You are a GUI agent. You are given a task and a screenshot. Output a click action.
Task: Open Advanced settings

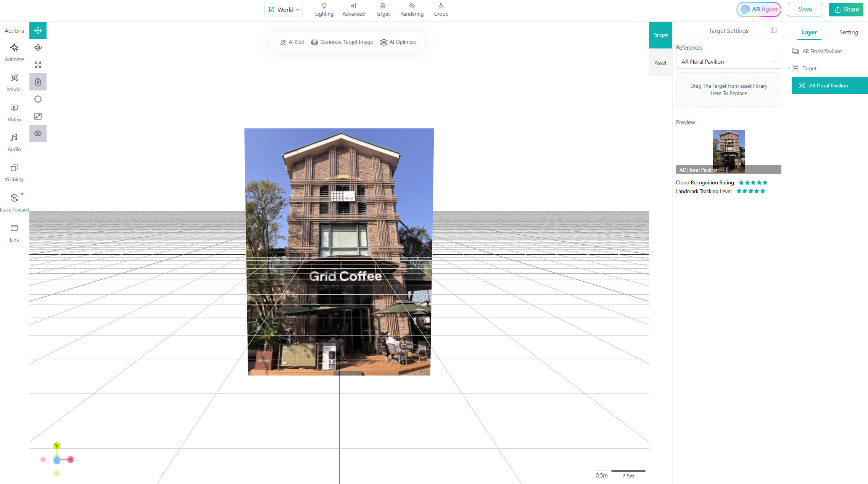(x=354, y=10)
